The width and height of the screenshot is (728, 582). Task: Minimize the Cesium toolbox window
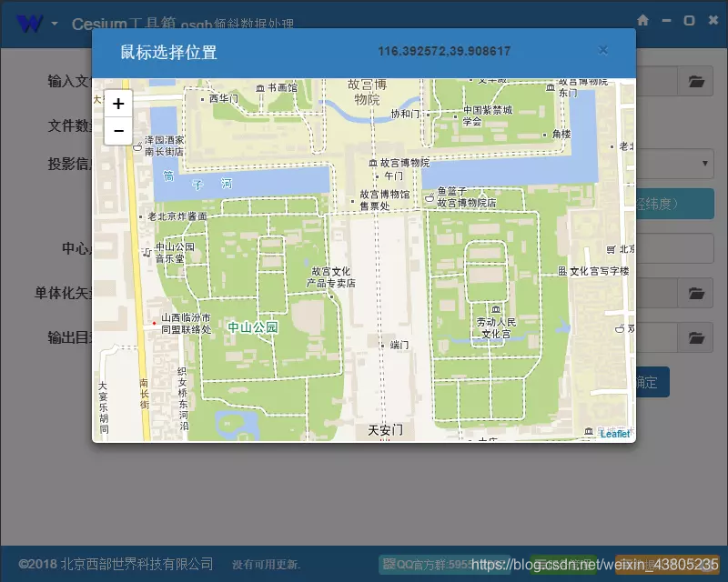(666, 20)
